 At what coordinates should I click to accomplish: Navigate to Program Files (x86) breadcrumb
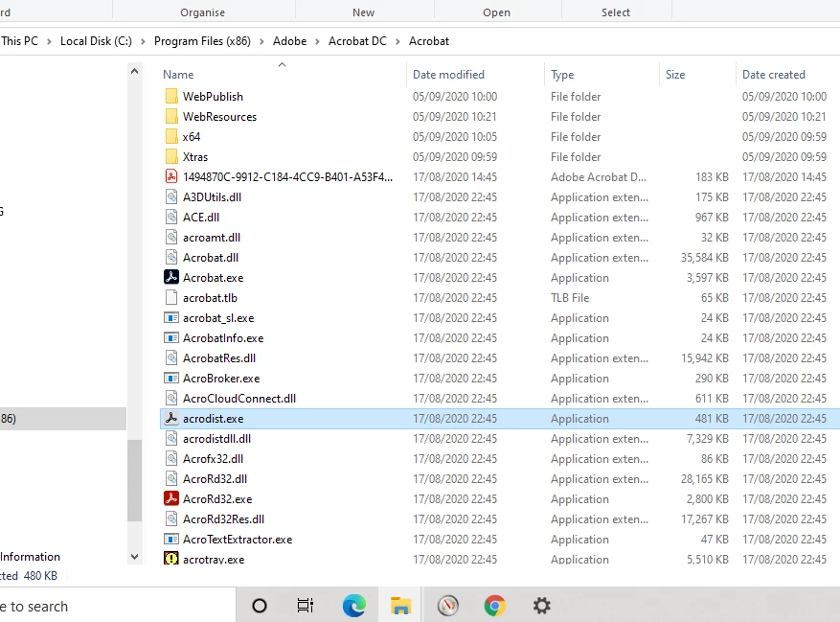tap(202, 41)
